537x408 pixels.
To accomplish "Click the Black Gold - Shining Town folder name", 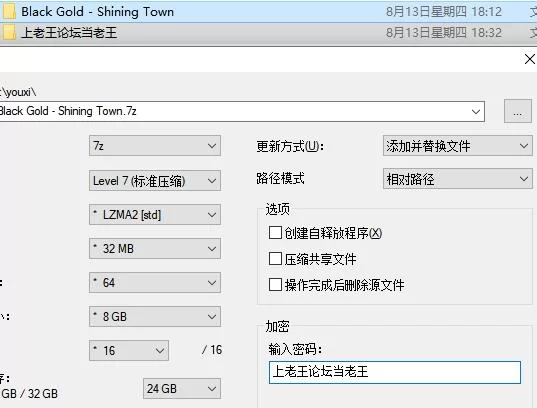I will 98,12.
